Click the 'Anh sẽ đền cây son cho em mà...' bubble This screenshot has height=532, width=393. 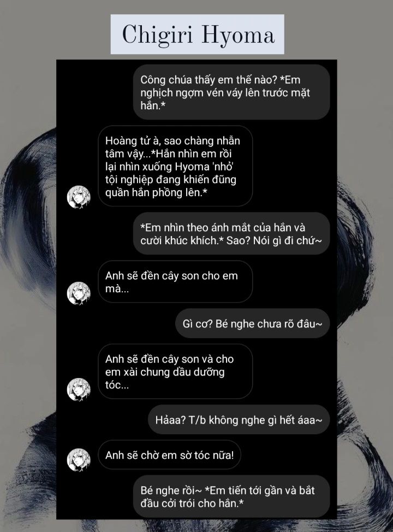[x=175, y=282]
